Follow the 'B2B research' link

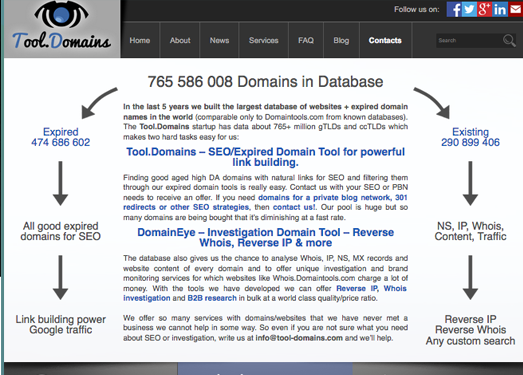tap(212, 298)
